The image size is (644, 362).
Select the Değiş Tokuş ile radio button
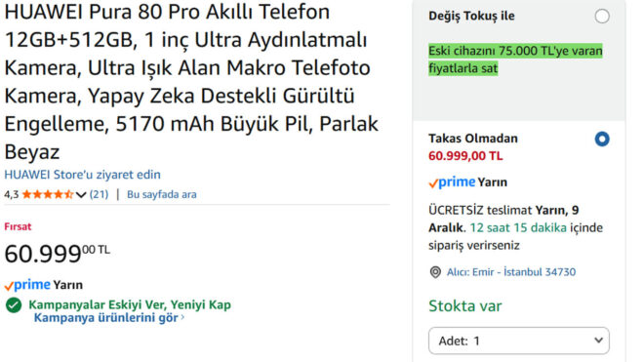tap(602, 17)
